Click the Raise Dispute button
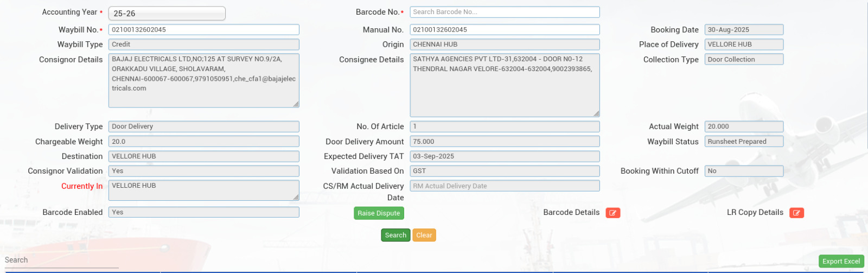Screen dimensions: 868x273 [x=379, y=213]
